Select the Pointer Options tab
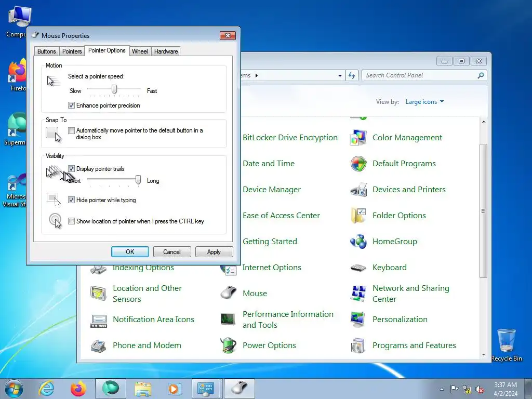The height and width of the screenshot is (399, 532). click(x=107, y=50)
